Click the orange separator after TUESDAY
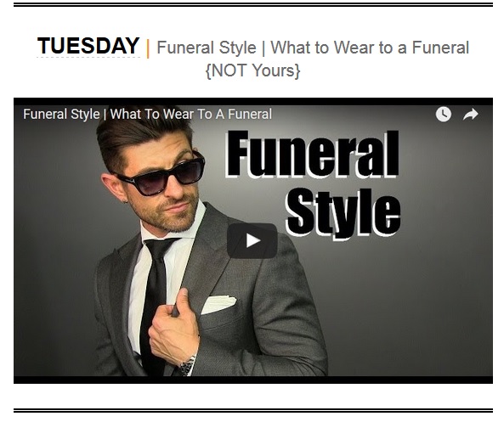The image size is (504, 422). [x=148, y=48]
